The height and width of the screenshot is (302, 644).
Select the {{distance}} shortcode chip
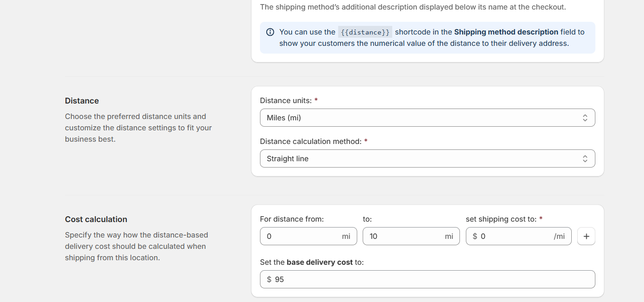[x=364, y=32]
